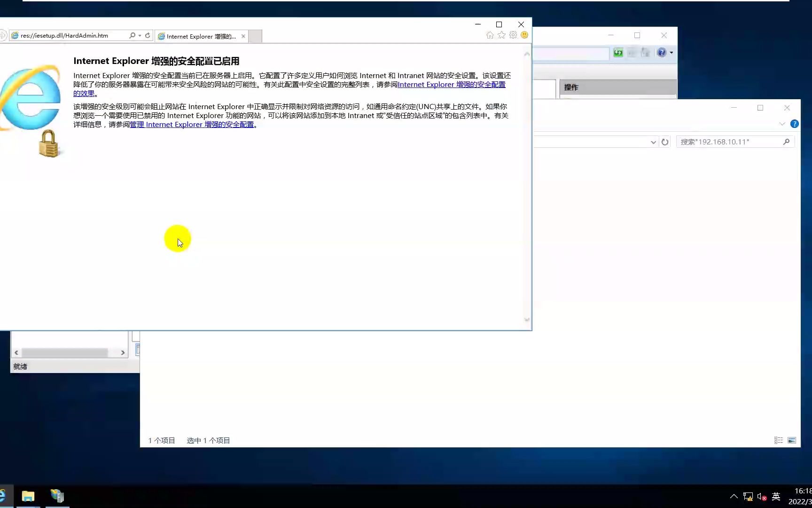Maximize the IIS manager window behind
The image size is (812, 508).
coord(637,35)
